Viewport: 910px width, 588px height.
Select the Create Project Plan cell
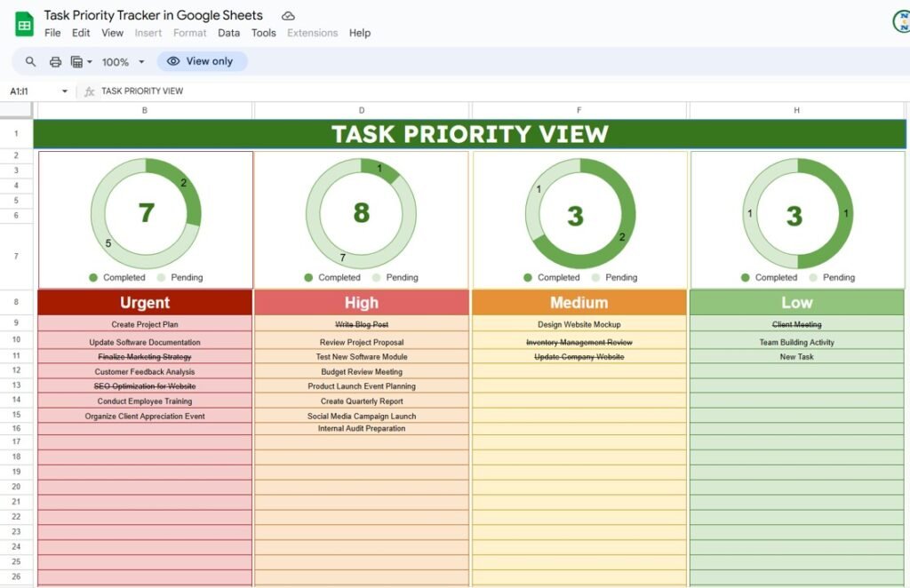coord(145,323)
